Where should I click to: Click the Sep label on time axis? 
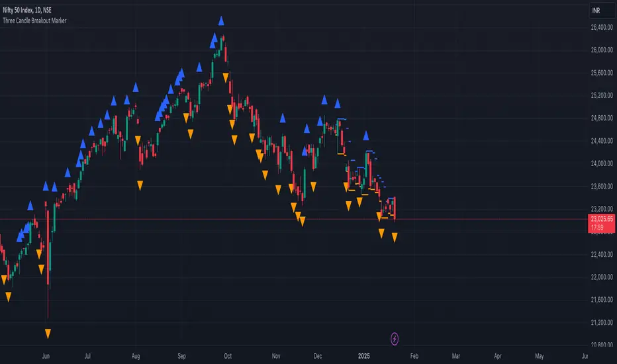(x=181, y=356)
